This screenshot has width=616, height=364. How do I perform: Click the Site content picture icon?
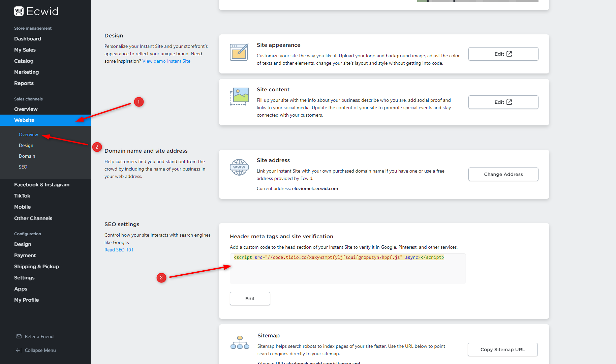239,96
